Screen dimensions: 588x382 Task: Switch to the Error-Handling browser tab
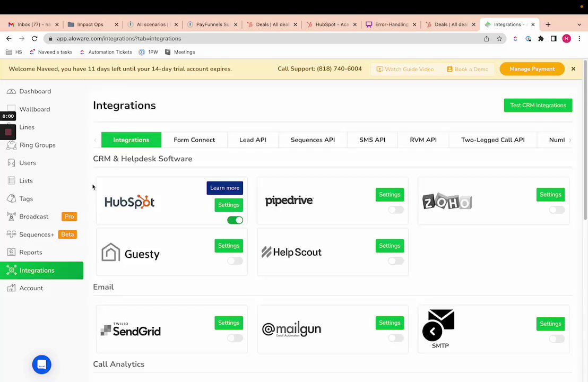coord(391,24)
